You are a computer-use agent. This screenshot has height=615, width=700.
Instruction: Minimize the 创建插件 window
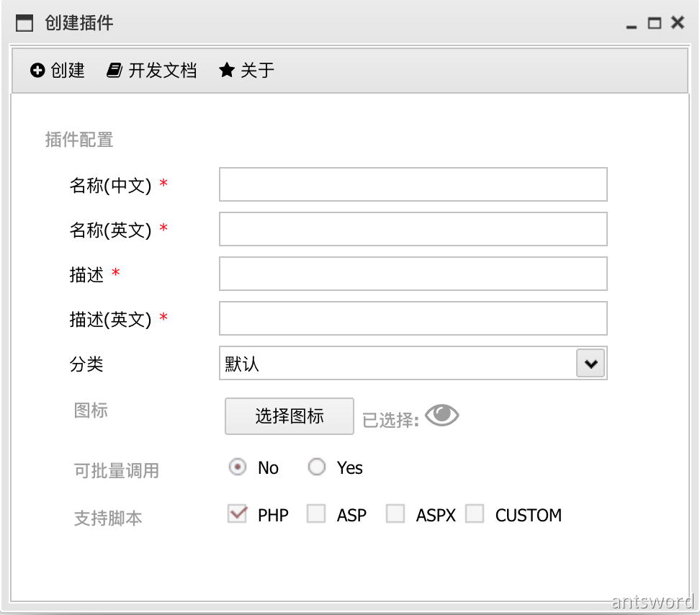(x=632, y=24)
